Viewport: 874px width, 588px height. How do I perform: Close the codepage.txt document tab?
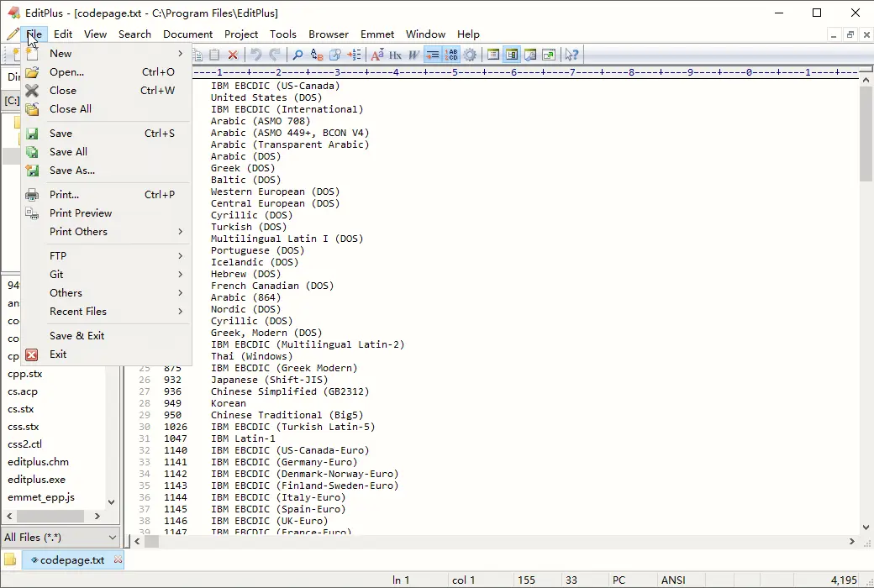click(118, 559)
